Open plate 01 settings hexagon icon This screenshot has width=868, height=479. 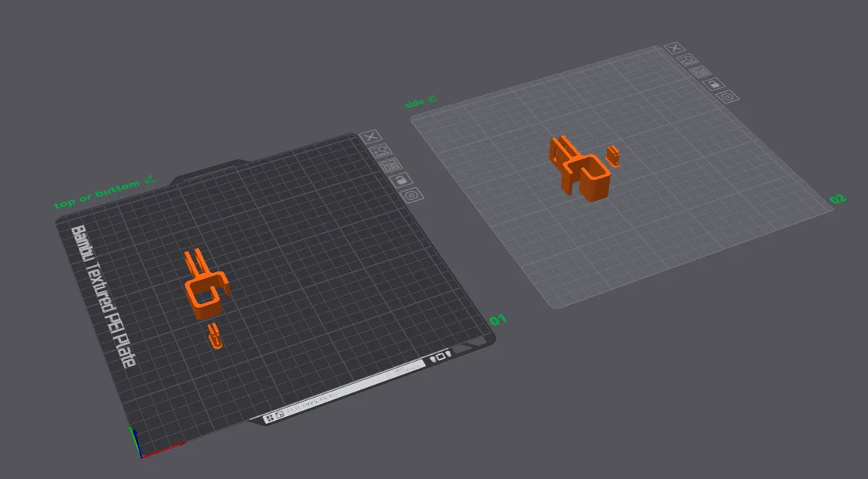click(x=412, y=195)
